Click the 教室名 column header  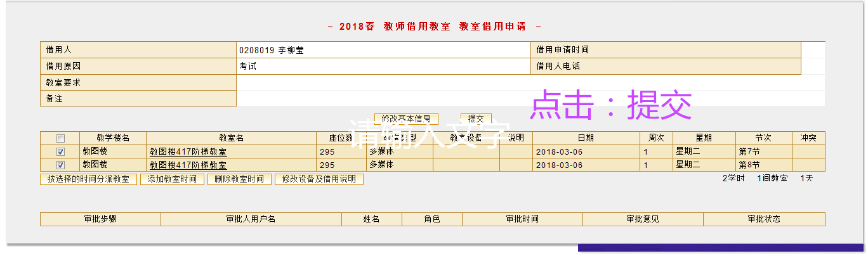(231, 138)
